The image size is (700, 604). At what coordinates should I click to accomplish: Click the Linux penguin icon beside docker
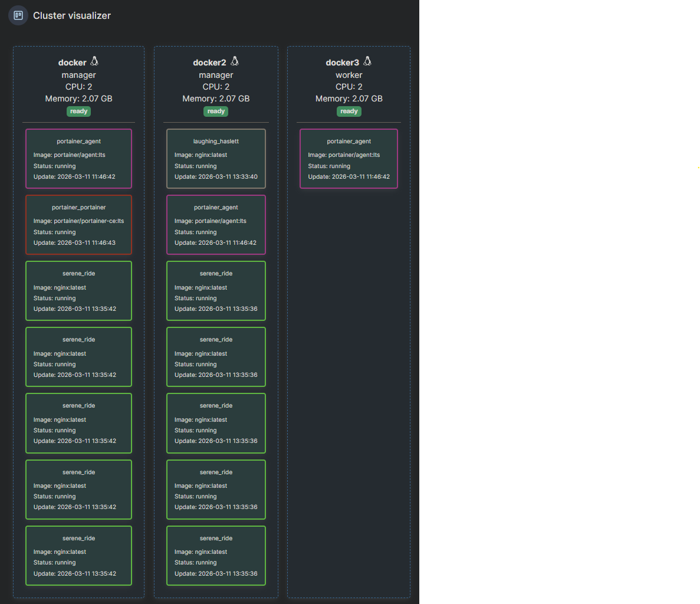coord(94,61)
